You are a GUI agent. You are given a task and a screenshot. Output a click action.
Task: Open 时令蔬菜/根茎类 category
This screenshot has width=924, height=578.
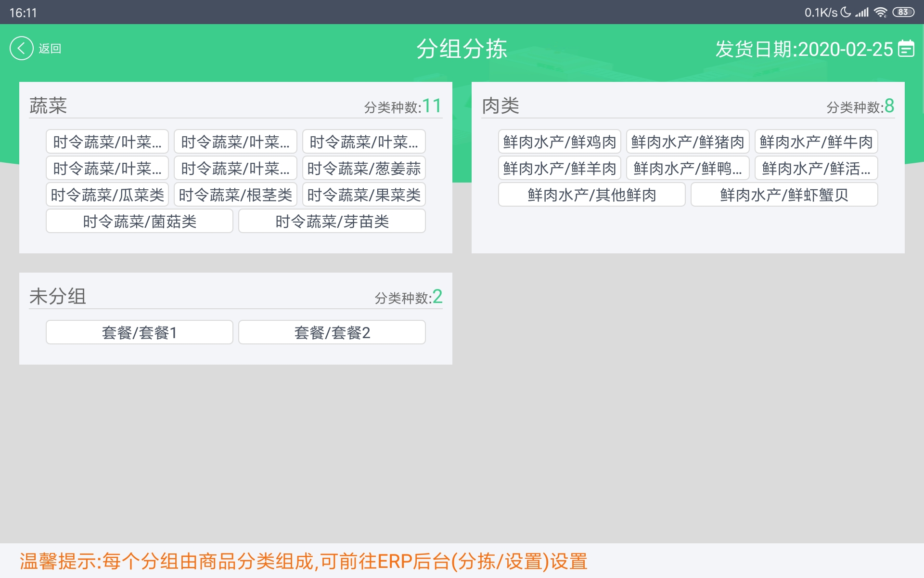pyautogui.click(x=235, y=195)
